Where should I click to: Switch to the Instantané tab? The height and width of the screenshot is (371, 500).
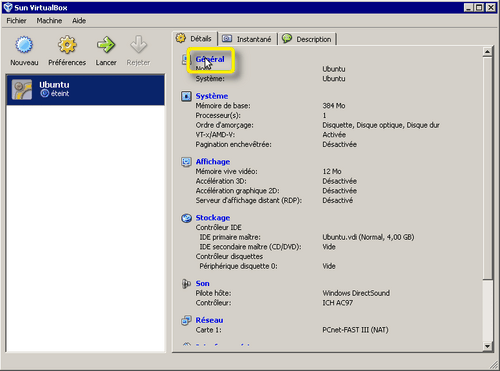click(x=248, y=39)
